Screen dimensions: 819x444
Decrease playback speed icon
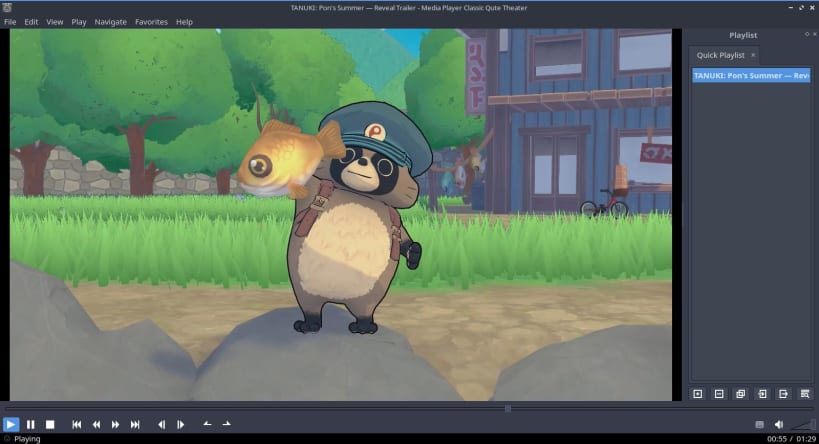coord(207,424)
